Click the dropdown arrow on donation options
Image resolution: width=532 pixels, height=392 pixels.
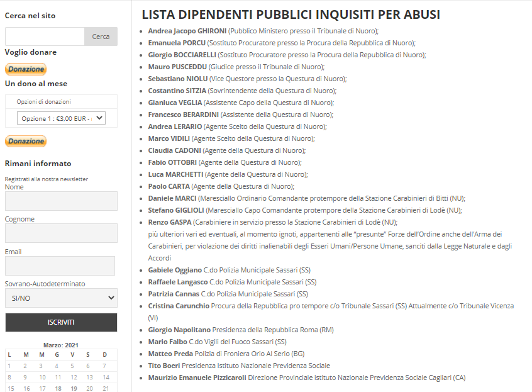tap(99, 118)
